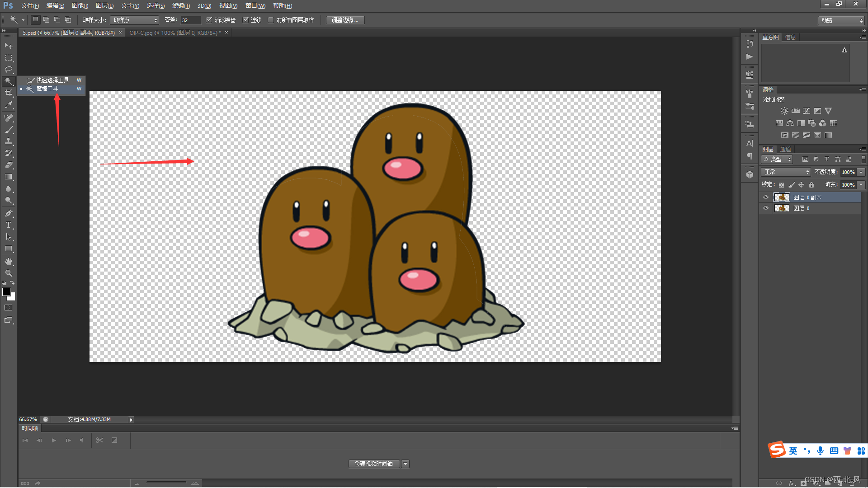The image size is (868, 488).
Task: Click the foreground color swatch
Action: [x=6, y=292]
